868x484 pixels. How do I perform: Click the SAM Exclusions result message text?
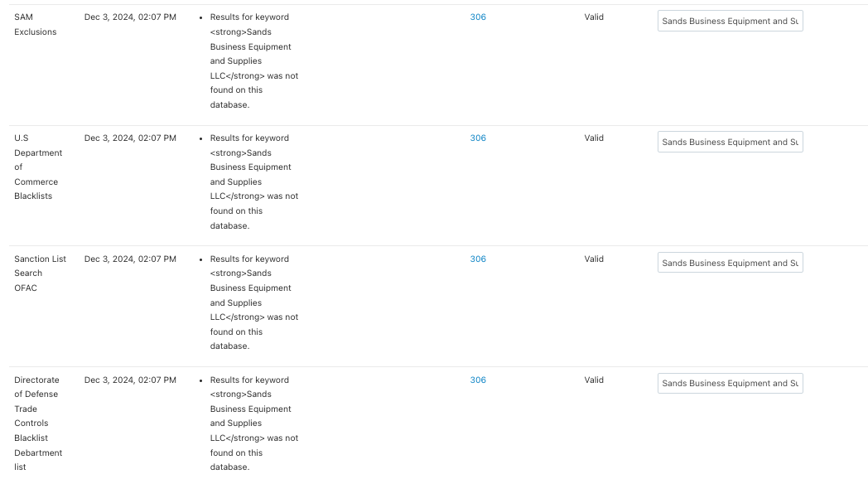click(254, 61)
